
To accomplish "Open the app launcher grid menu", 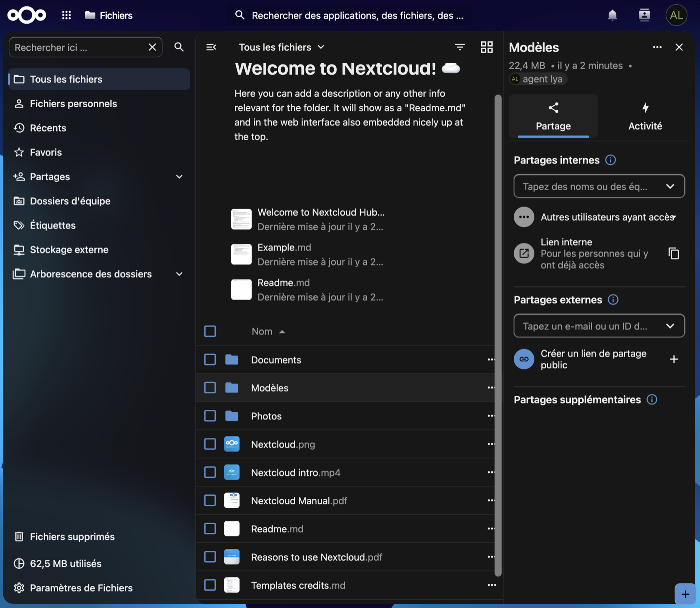I will pyautogui.click(x=66, y=15).
